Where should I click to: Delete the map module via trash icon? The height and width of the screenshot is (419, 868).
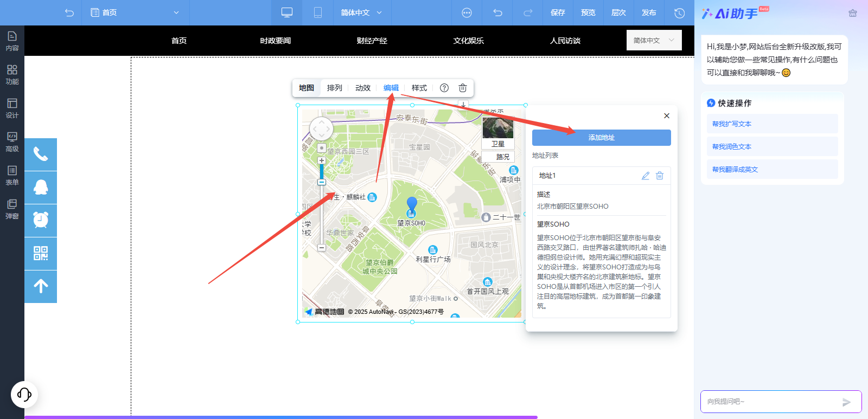coord(463,88)
